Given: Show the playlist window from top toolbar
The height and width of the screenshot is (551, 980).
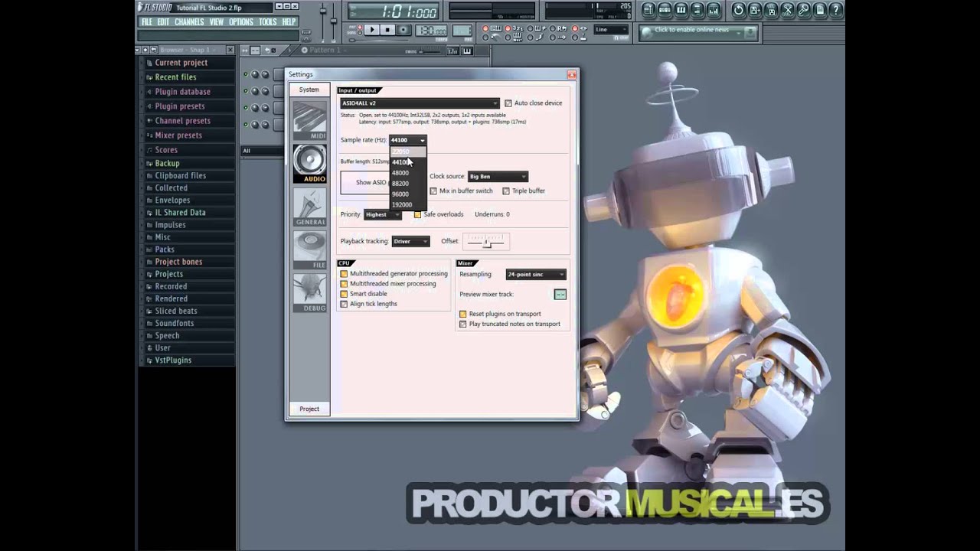Looking at the screenshot, I should click(648, 9).
